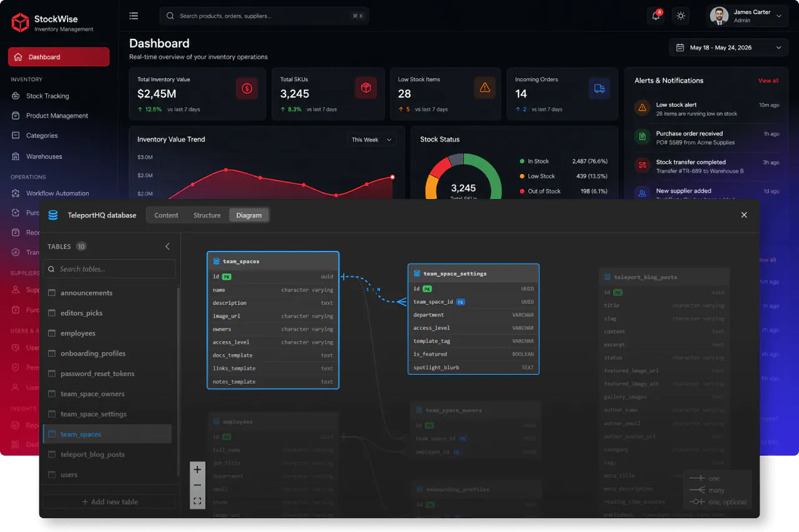
Task: Click the Low stock alert triangle icon
Action: click(x=642, y=108)
